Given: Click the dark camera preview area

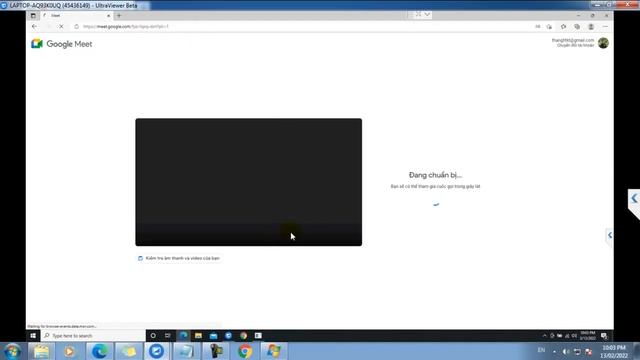Looking at the screenshot, I should tap(249, 182).
